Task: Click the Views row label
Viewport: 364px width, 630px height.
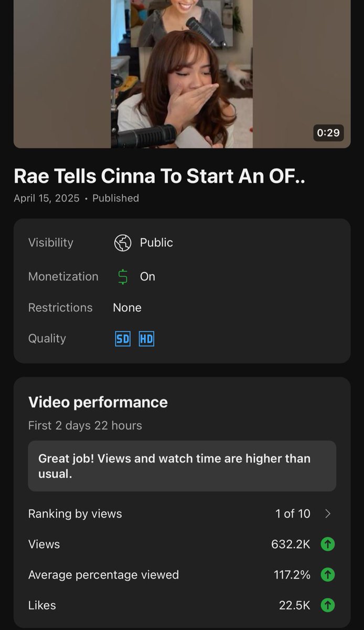Action: click(x=44, y=544)
